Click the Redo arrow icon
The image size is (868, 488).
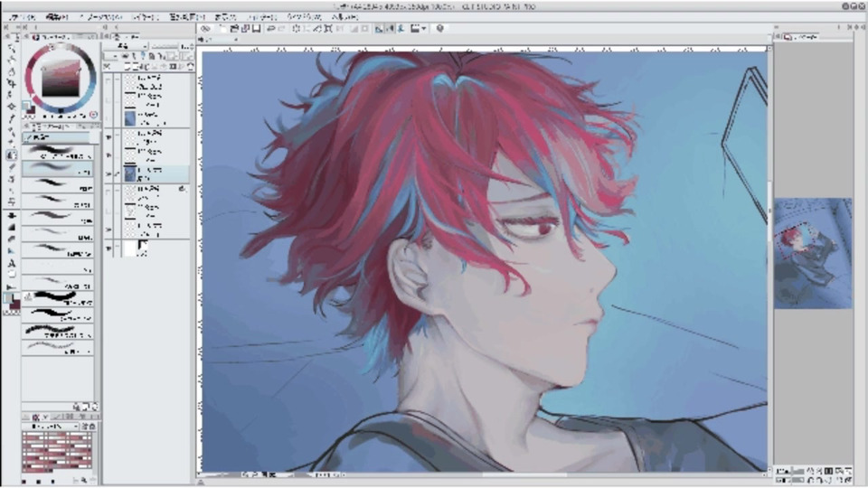(x=281, y=28)
